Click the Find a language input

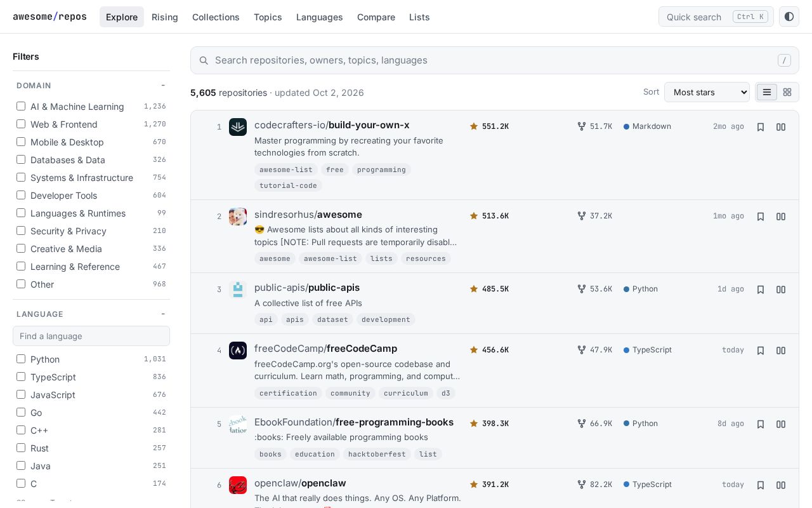coord(91,336)
